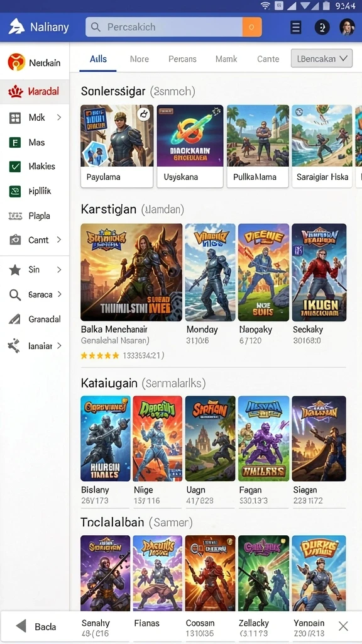Click the Ianaiar tools icon
Screen dimensions: 362x644
click(14, 346)
